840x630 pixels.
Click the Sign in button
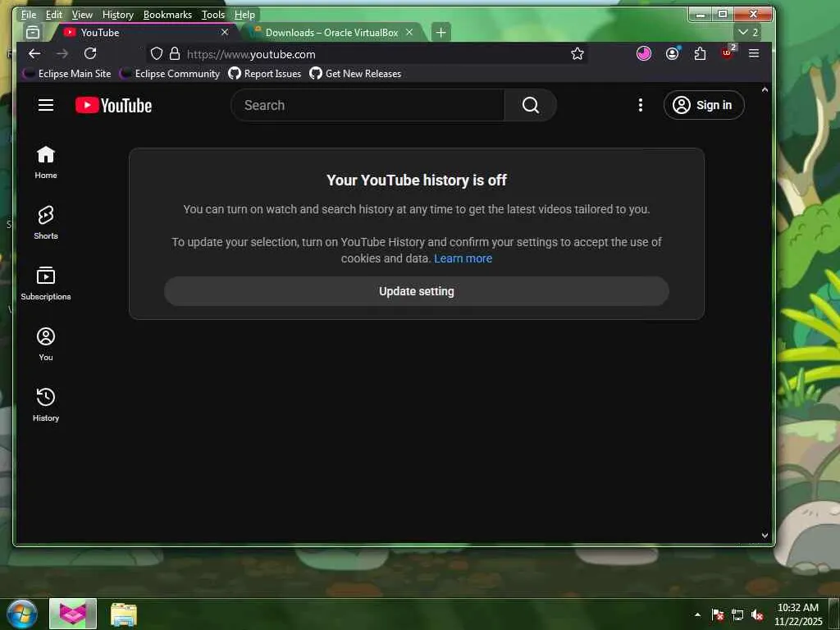[x=703, y=105]
